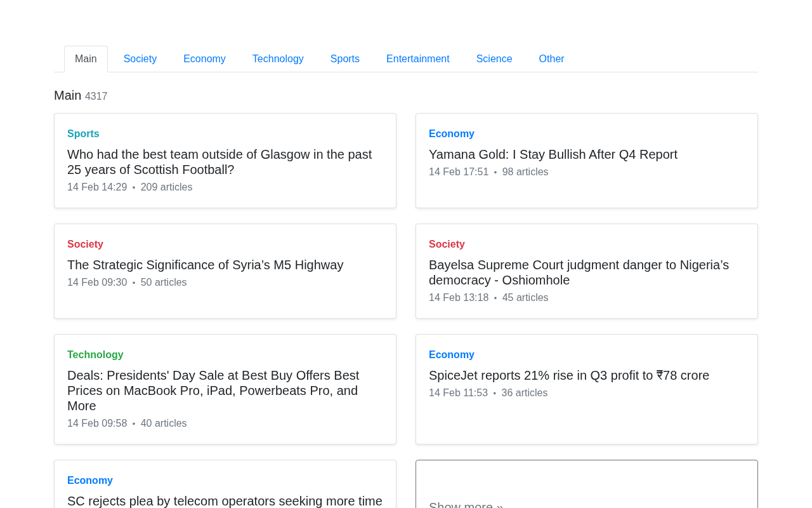This screenshot has width=812, height=508.
Task: Open SpiceJet Q3 profit article
Action: 569,375
